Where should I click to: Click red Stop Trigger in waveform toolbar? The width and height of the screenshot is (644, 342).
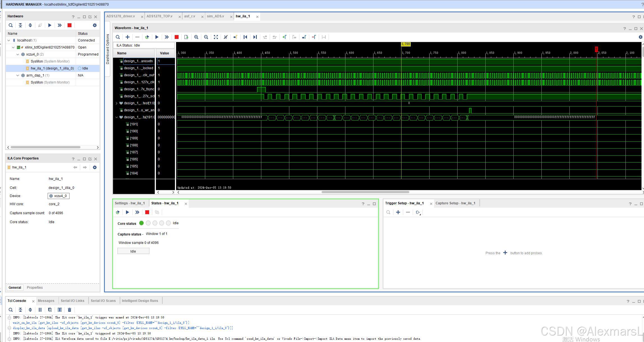pyautogui.click(x=177, y=37)
